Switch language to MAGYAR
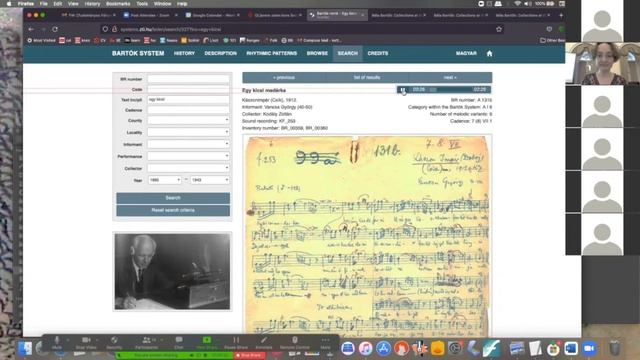The height and width of the screenshot is (360, 640). pyautogui.click(x=466, y=53)
